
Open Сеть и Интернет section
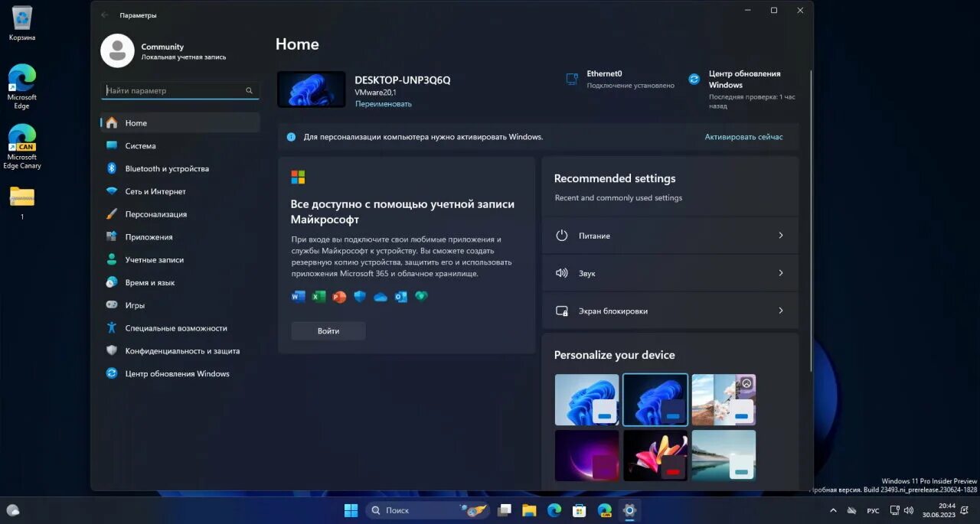tap(181, 191)
